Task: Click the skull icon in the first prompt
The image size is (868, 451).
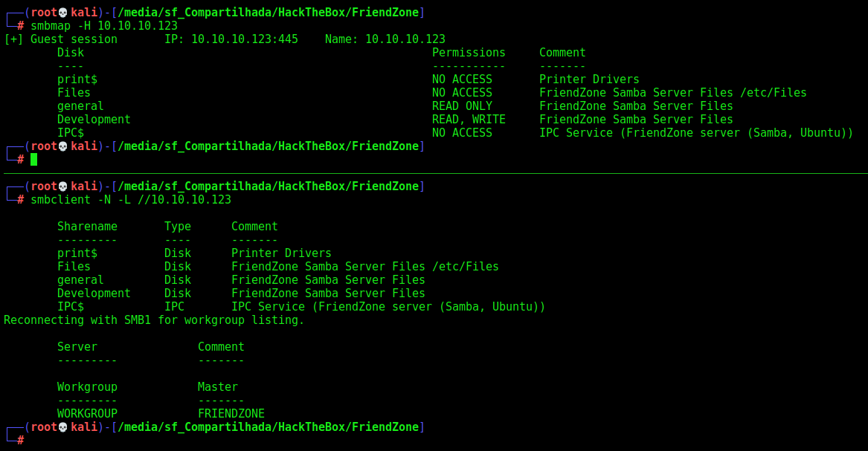Action: click(x=63, y=13)
